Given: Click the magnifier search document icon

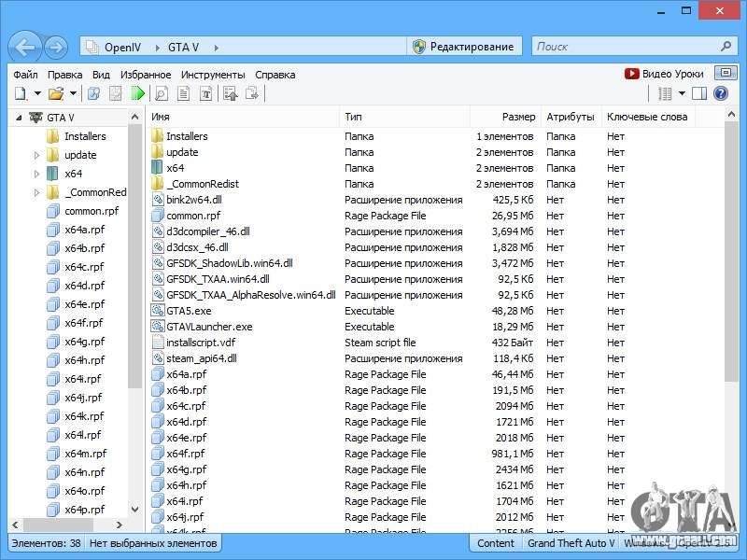Looking at the screenshot, I should 162,93.
